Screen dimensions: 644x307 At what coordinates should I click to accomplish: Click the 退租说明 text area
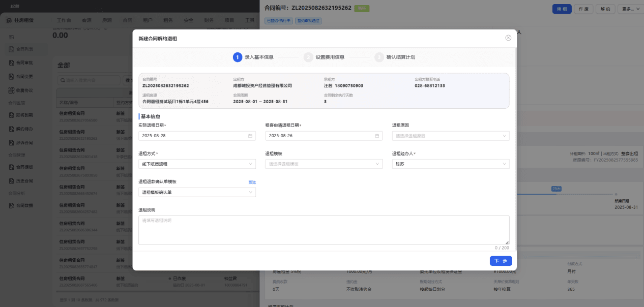pos(324,230)
